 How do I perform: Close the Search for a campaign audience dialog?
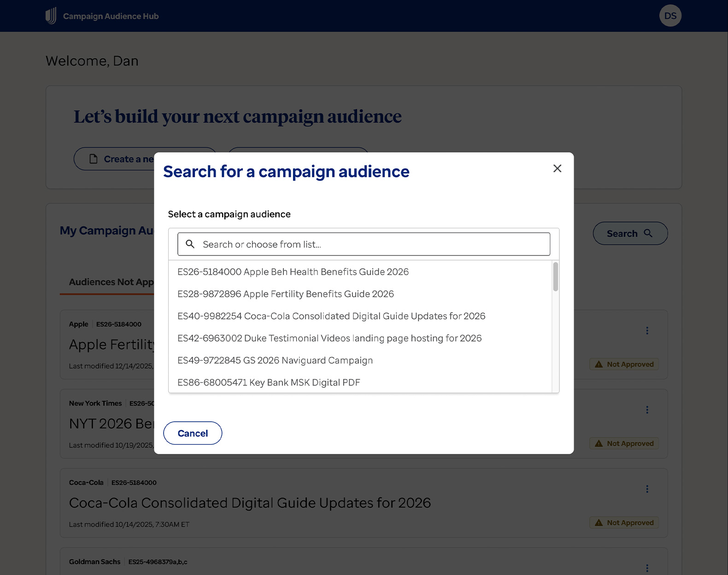pyautogui.click(x=557, y=168)
